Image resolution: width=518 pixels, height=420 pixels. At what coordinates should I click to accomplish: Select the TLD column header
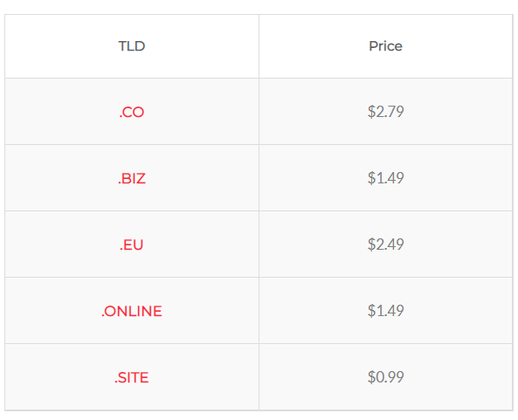point(132,46)
